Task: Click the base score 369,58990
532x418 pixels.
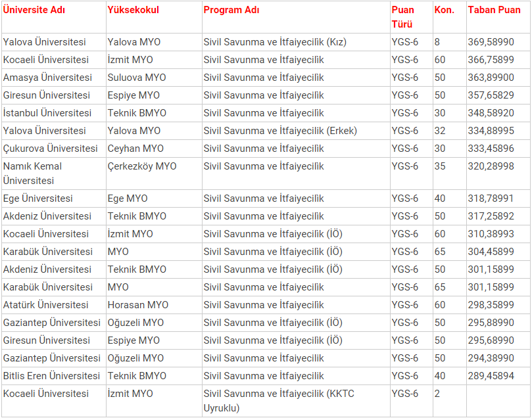Action: coord(491,42)
